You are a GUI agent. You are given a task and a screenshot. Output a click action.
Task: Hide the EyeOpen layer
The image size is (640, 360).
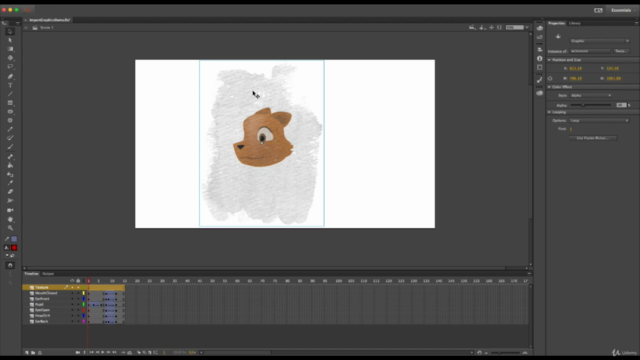72,310
